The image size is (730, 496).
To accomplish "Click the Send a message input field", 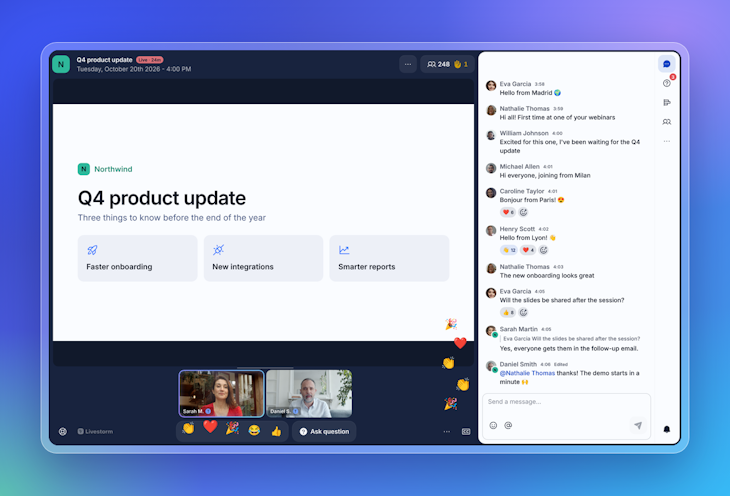I will click(566, 401).
